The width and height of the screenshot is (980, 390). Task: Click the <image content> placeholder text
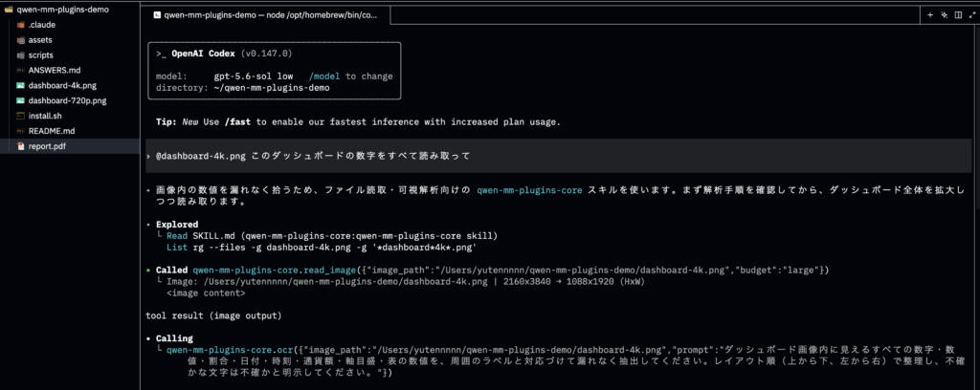(206, 292)
